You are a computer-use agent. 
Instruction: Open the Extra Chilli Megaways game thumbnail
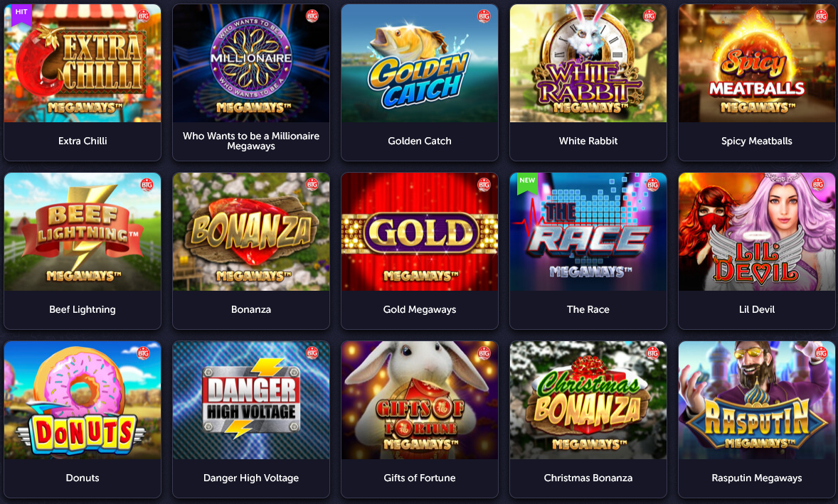[x=83, y=63]
